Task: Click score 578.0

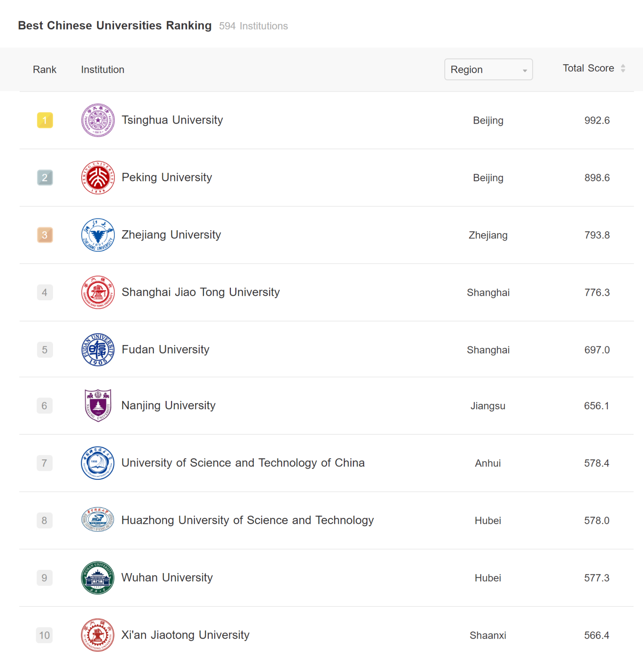Action: 597,520
